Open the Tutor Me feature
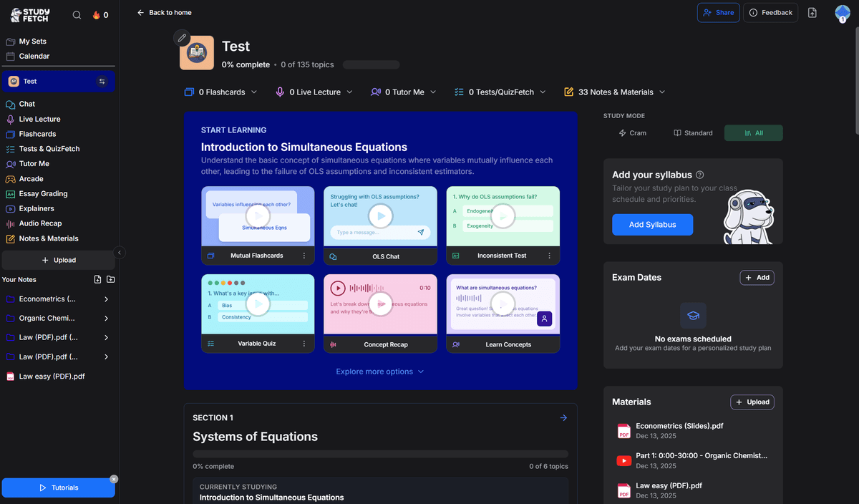The height and width of the screenshot is (504, 859). click(34, 163)
